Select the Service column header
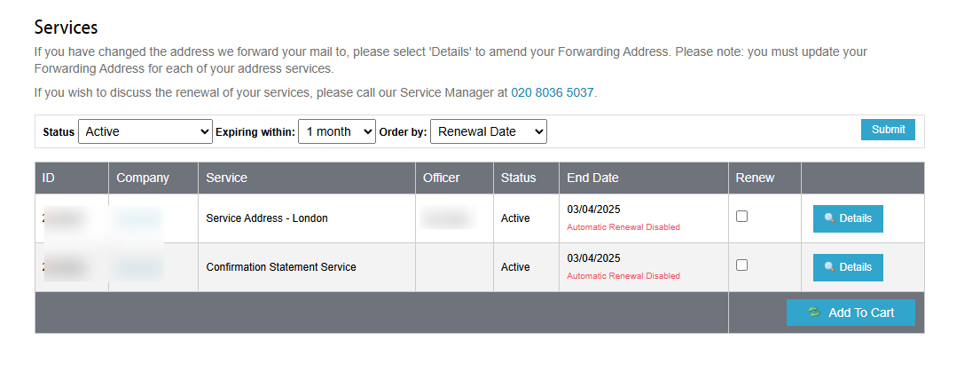The image size is (980, 380). click(x=226, y=178)
